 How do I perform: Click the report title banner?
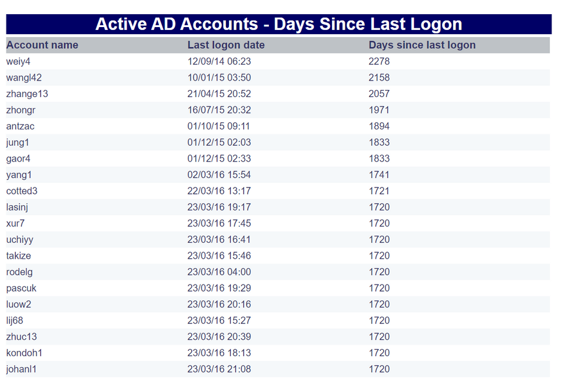point(278,24)
